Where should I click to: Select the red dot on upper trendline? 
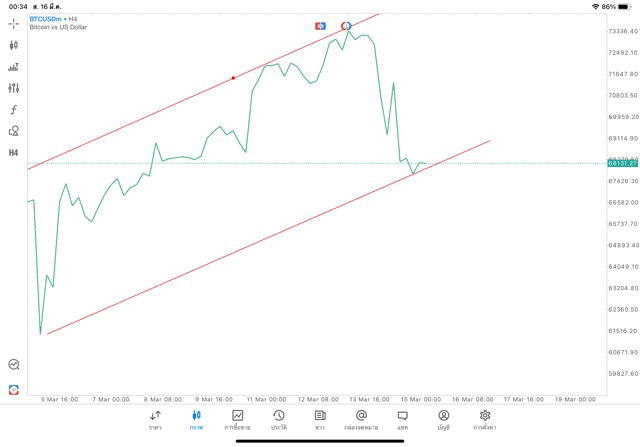pos(234,78)
